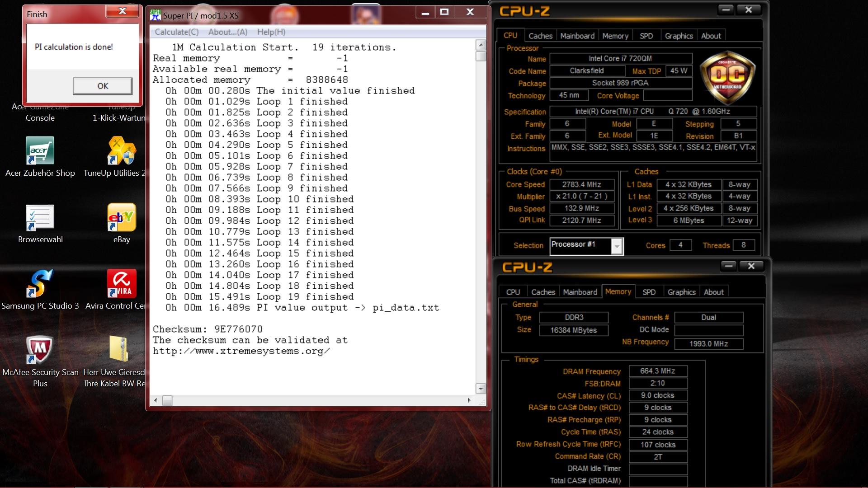Image resolution: width=868 pixels, height=488 pixels.
Task: Minimize the lower CPU-Z Memory window
Action: [x=729, y=266]
